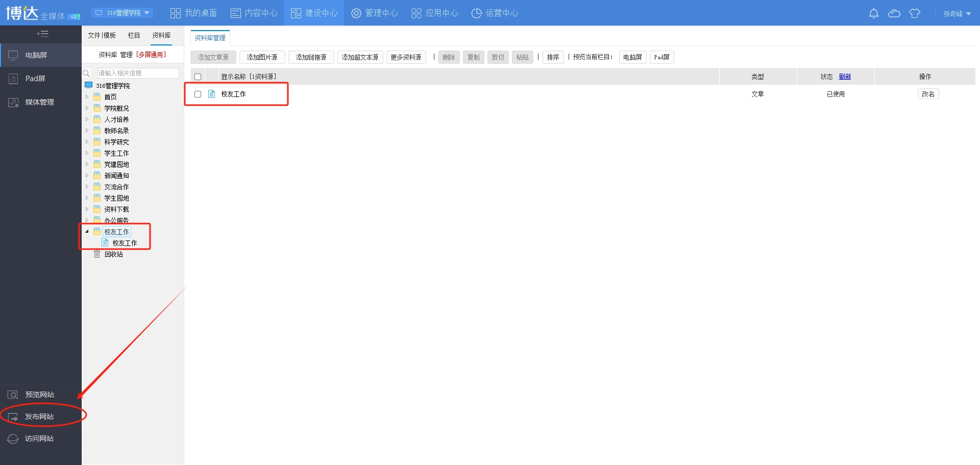Image resolution: width=980 pixels, height=465 pixels.
Task: Click the 复制 button
Action: (x=474, y=57)
